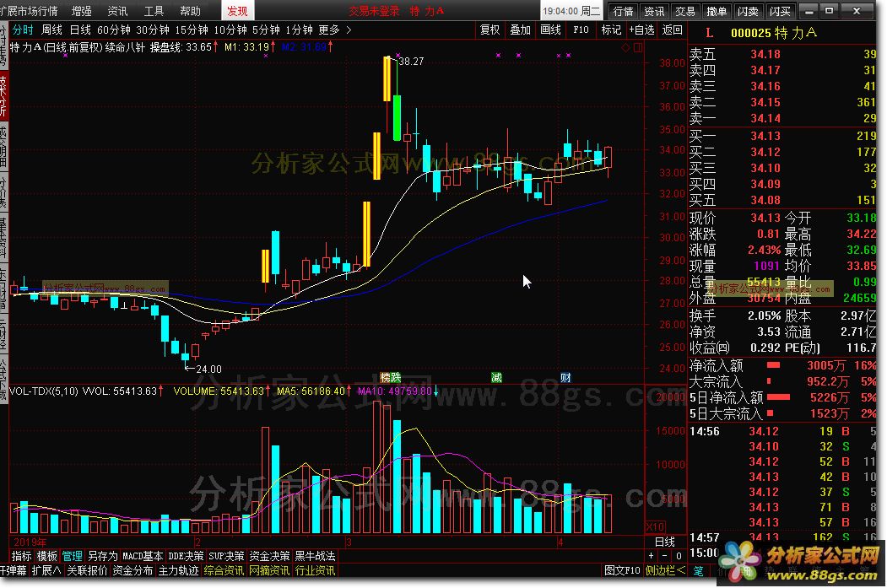Click the red L icon beside stock code

coord(710,34)
